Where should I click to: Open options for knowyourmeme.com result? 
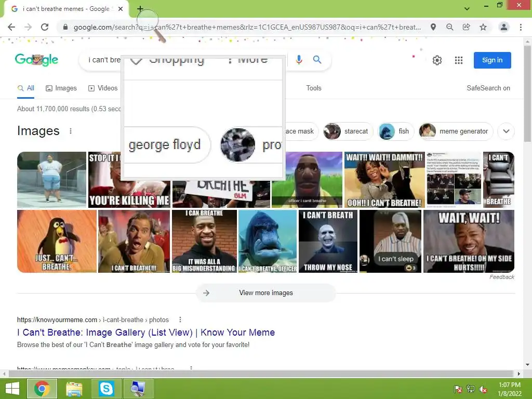180,320
